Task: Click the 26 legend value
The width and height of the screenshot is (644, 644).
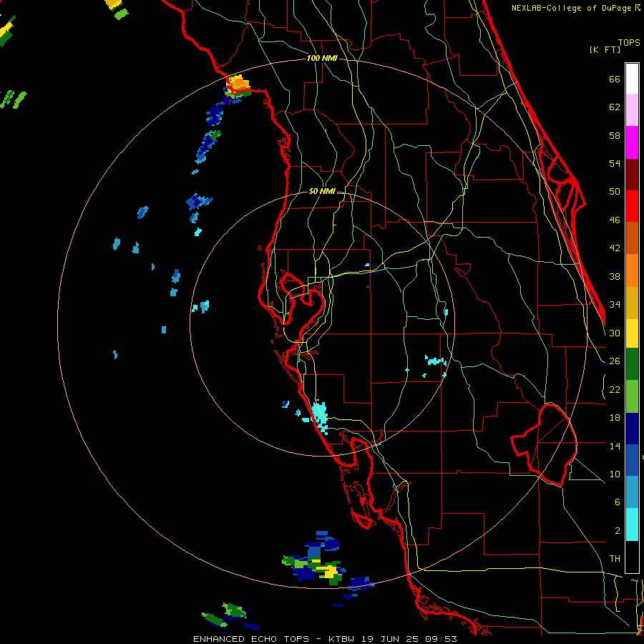Action: coord(615,361)
